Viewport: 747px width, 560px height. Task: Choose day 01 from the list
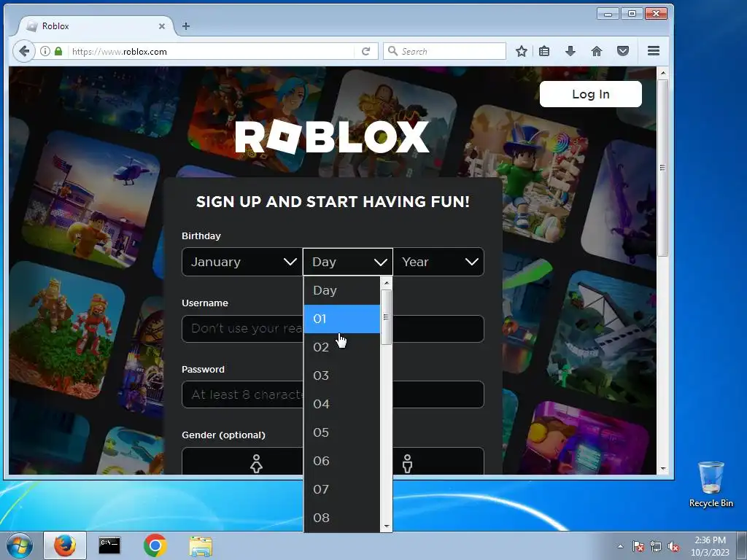click(342, 319)
